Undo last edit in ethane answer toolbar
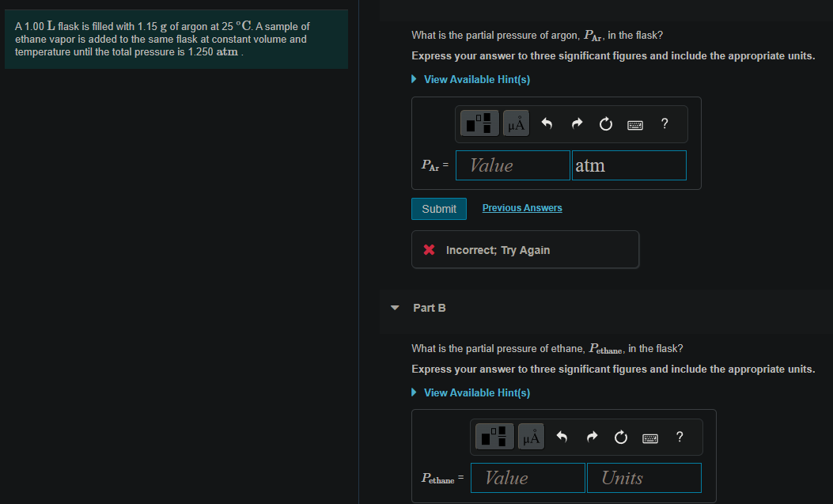 point(562,437)
